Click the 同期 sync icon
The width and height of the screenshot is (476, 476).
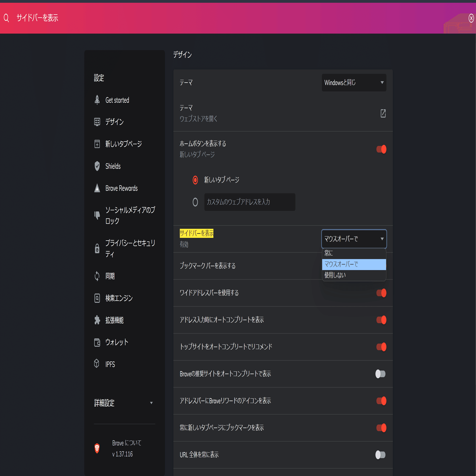97,276
